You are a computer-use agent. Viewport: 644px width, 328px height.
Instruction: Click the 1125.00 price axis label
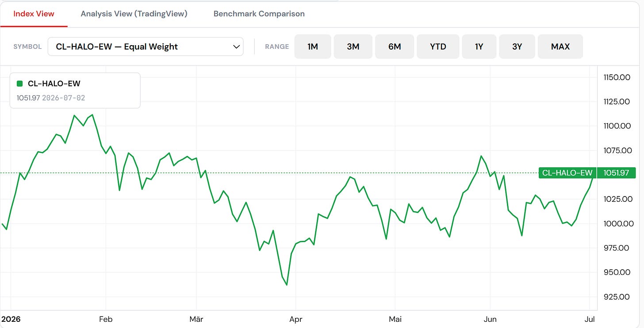tap(617, 102)
